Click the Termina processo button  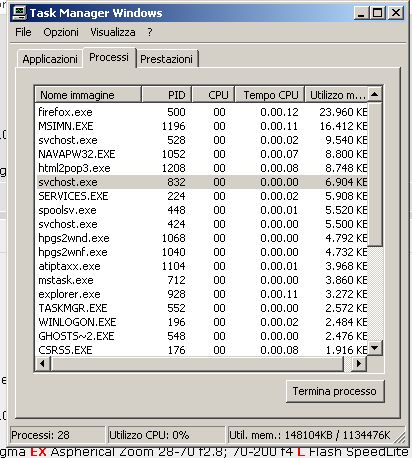[x=335, y=391]
